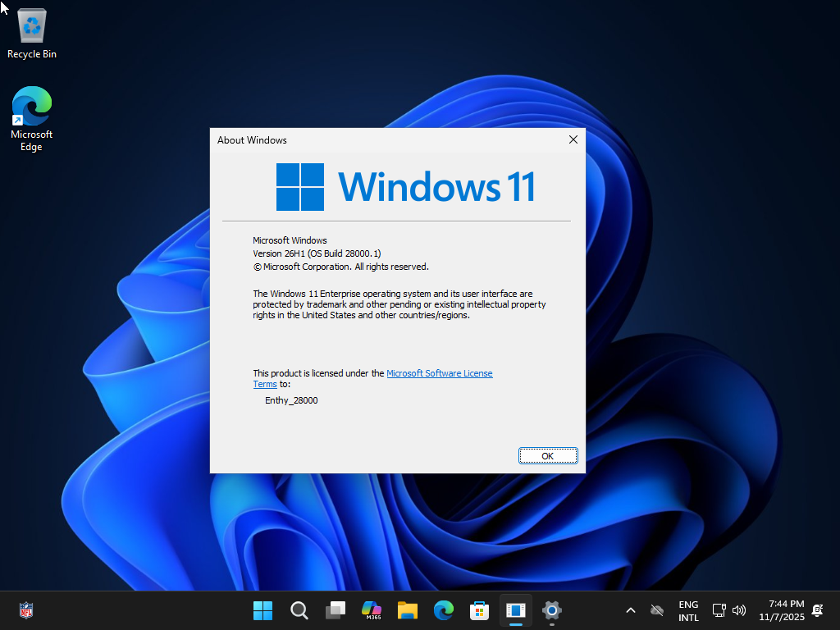Open the NFL widgets button

(25, 610)
